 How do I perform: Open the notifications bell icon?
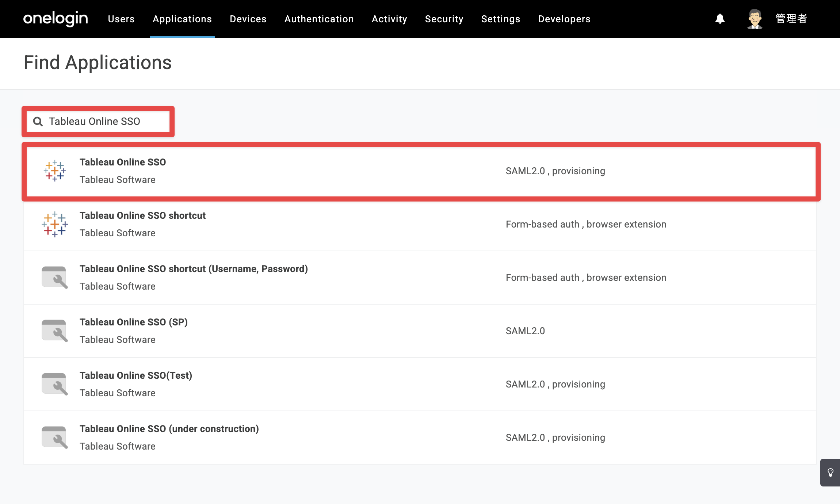pyautogui.click(x=720, y=19)
